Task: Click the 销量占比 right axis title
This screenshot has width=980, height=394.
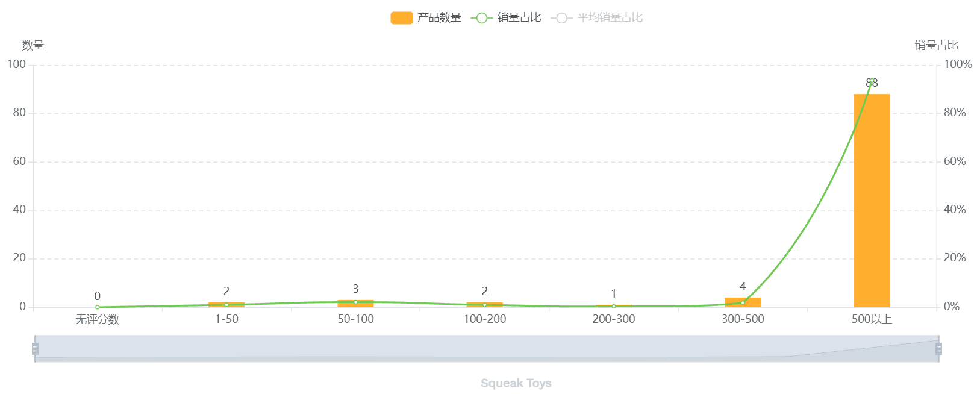Action: [936, 45]
